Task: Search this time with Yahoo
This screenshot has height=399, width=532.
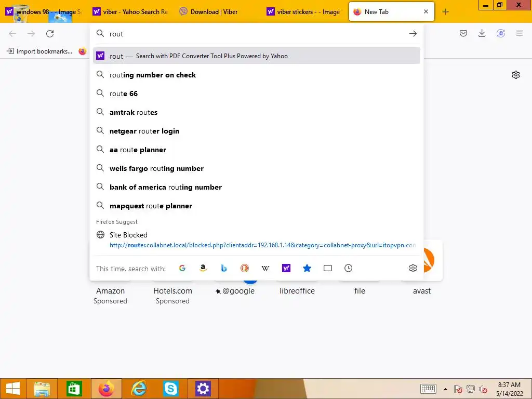Action: point(286,269)
